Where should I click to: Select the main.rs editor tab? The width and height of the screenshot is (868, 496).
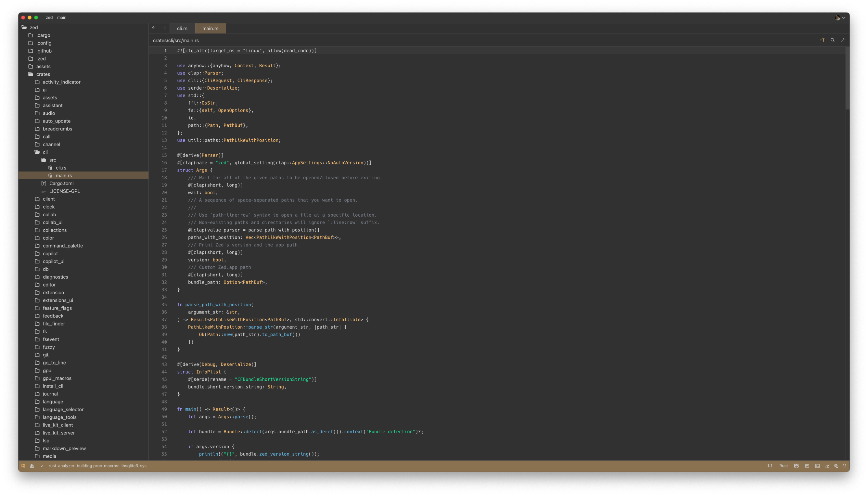click(211, 28)
